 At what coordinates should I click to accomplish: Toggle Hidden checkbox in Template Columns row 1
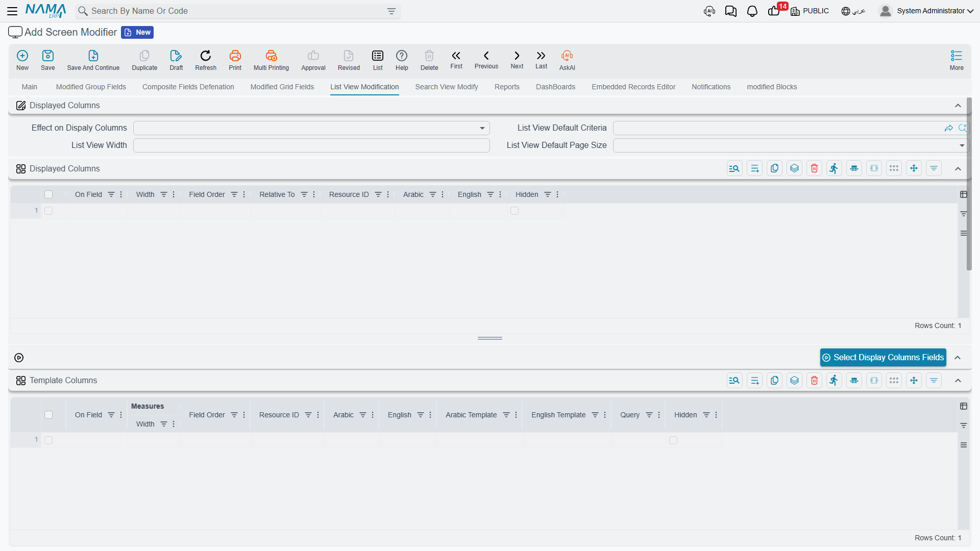pyautogui.click(x=673, y=440)
